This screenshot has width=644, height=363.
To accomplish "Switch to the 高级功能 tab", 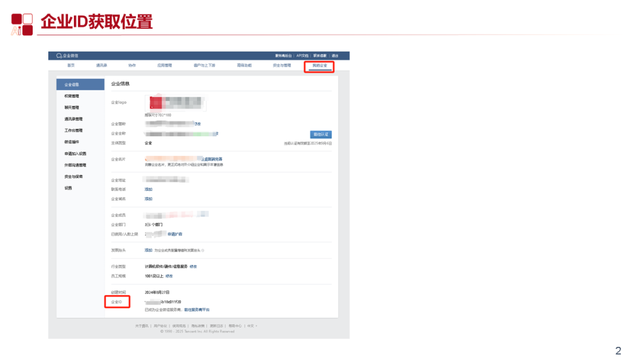I will pyautogui.click(x=244, y=65).
